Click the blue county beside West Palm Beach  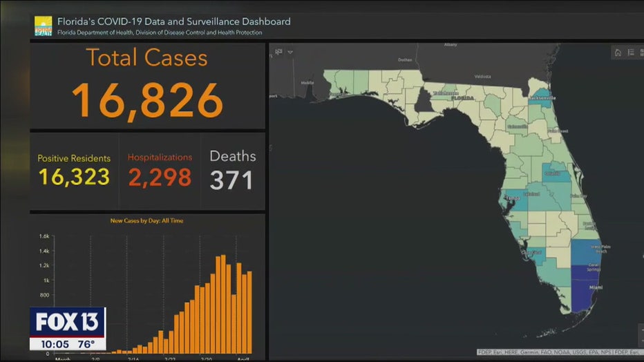585,252
